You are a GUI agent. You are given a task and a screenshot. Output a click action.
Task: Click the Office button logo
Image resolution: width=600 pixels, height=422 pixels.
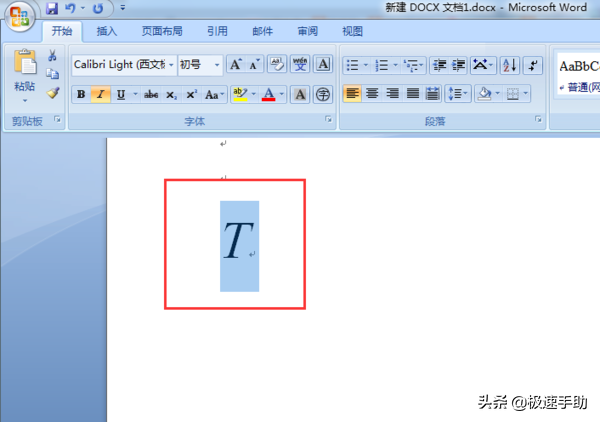pyautogui.click(x=20, y=16)
